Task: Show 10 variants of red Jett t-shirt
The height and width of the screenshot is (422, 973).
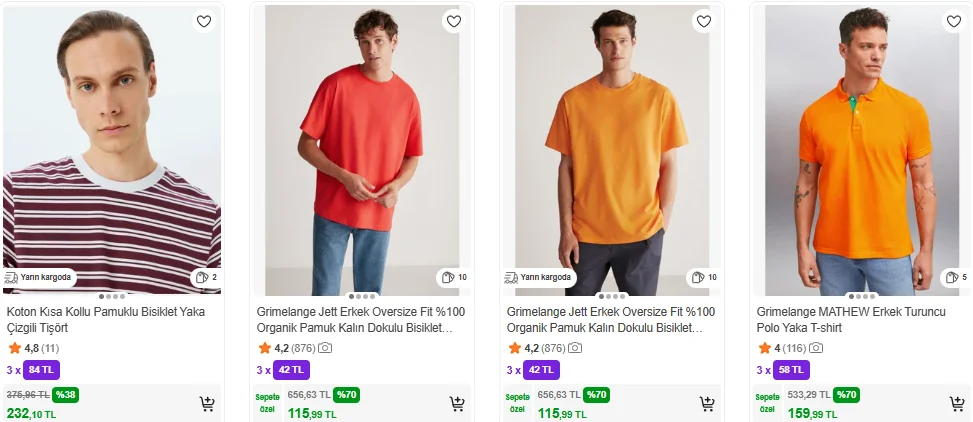Action: coord(453,277)
